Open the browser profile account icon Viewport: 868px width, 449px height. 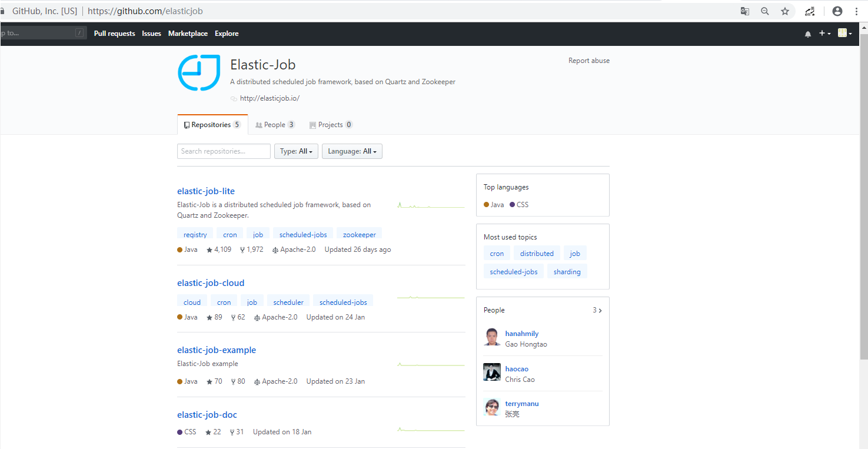(837, 11)
